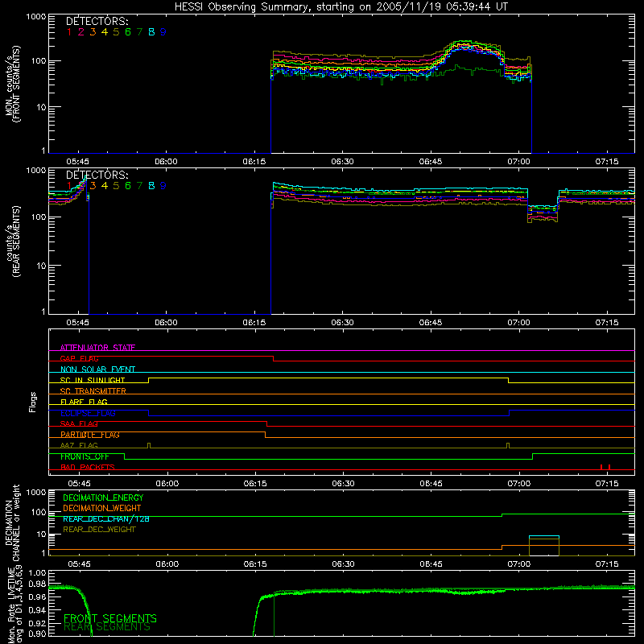Click the HESSI Observing Summary title text

(341, 7)
